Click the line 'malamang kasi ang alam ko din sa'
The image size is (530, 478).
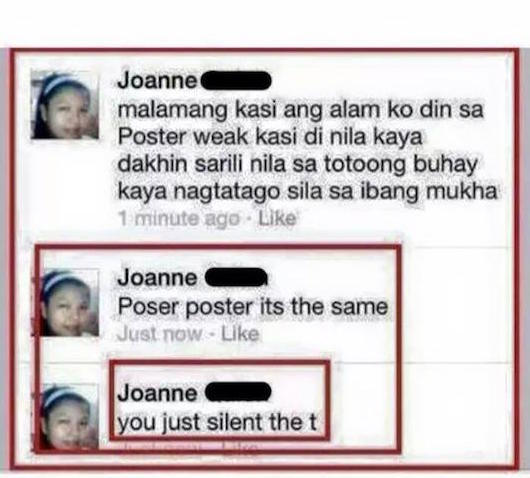pyautogui.click(x=300, y=110)
